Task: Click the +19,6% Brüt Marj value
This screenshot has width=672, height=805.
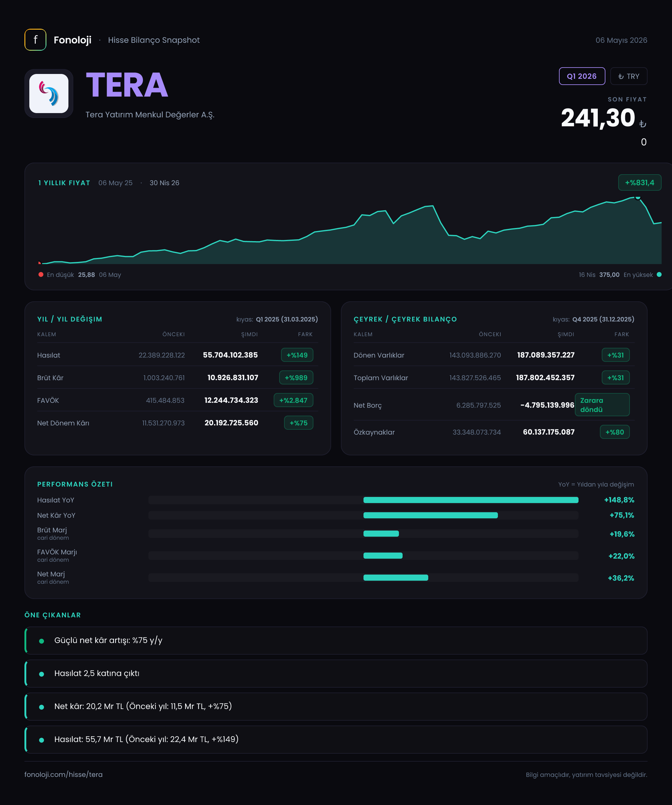Action: [622, 534]
